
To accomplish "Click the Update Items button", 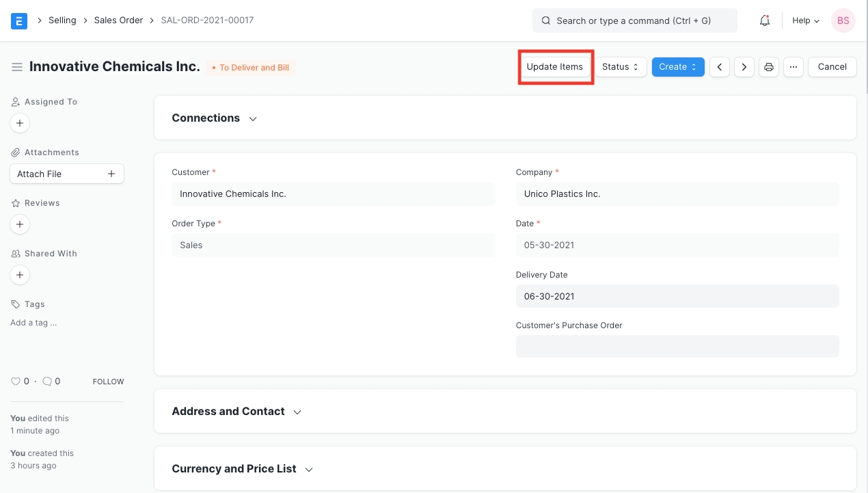I will (554, 67).
